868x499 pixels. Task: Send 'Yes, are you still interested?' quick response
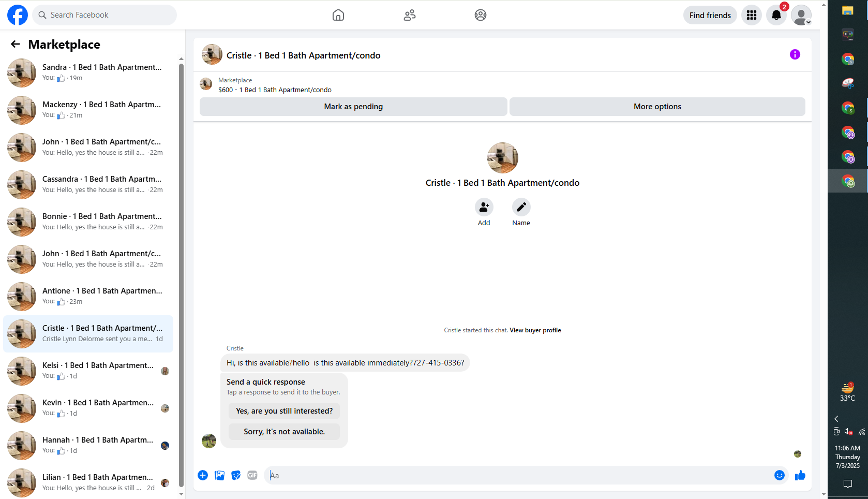pyautogui.click(x=285, y=411)
